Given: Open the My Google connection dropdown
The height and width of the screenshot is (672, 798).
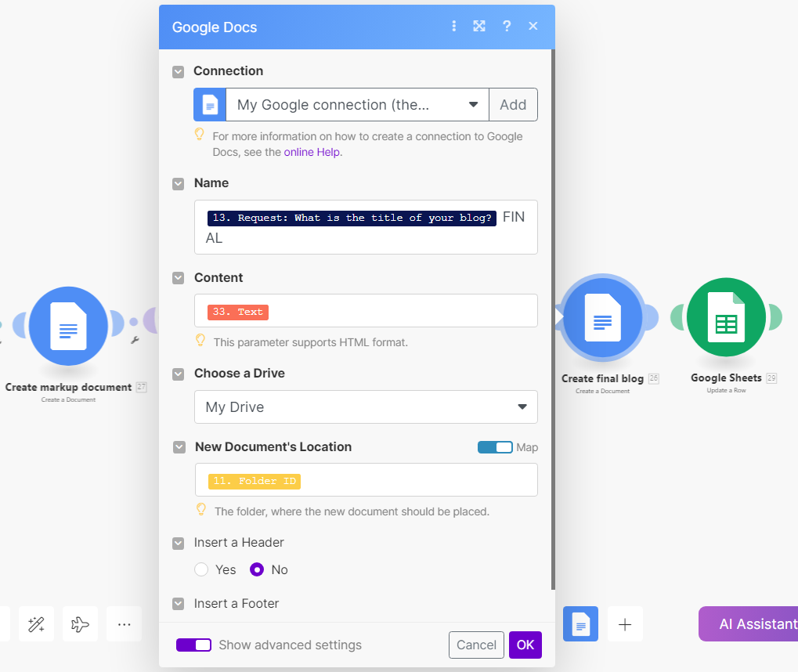Looking at the screenshot, I should tap(357, 105).
